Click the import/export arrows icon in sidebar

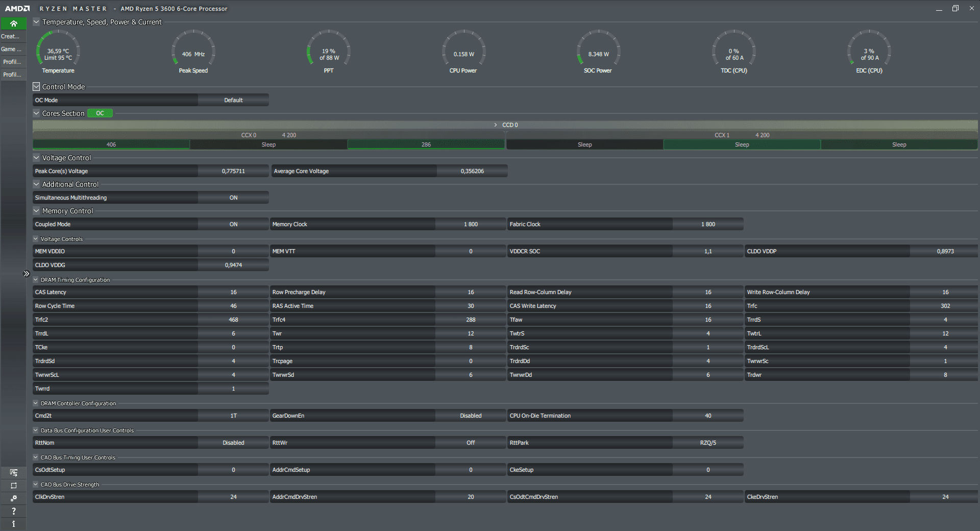13,473
